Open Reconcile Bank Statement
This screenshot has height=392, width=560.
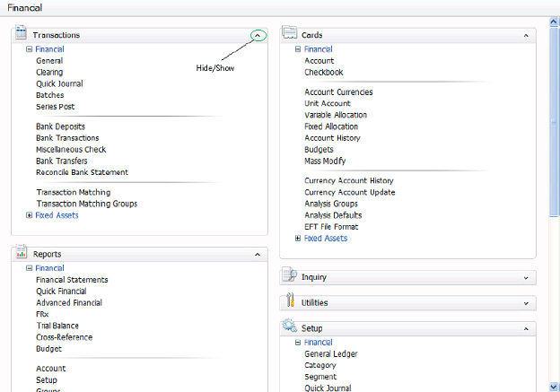coord(82,172)
